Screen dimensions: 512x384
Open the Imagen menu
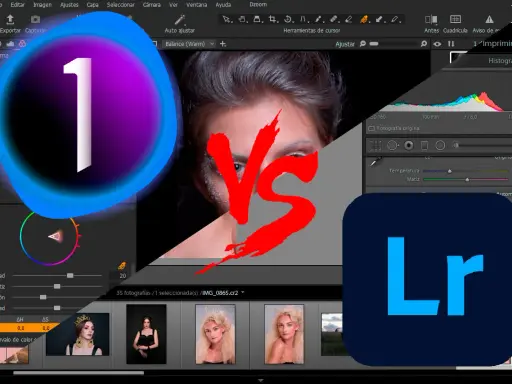click(43, 5)
